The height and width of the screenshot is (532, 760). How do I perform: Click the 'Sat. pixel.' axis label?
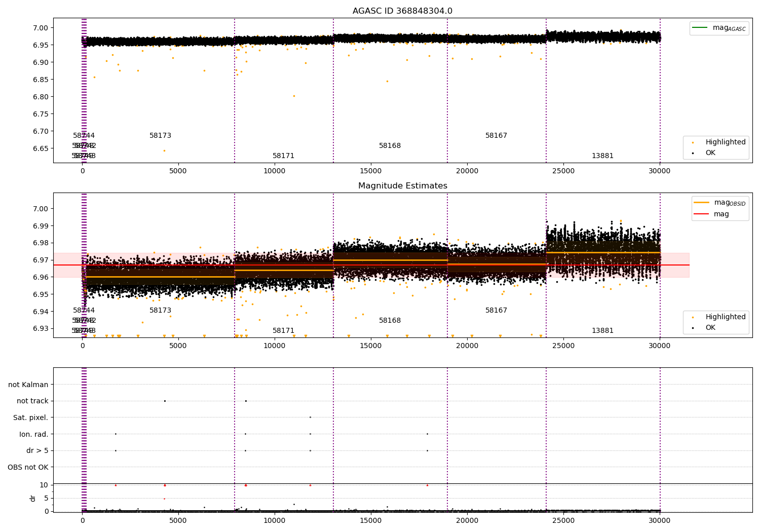pyautogui.click(x=31, y=417)
